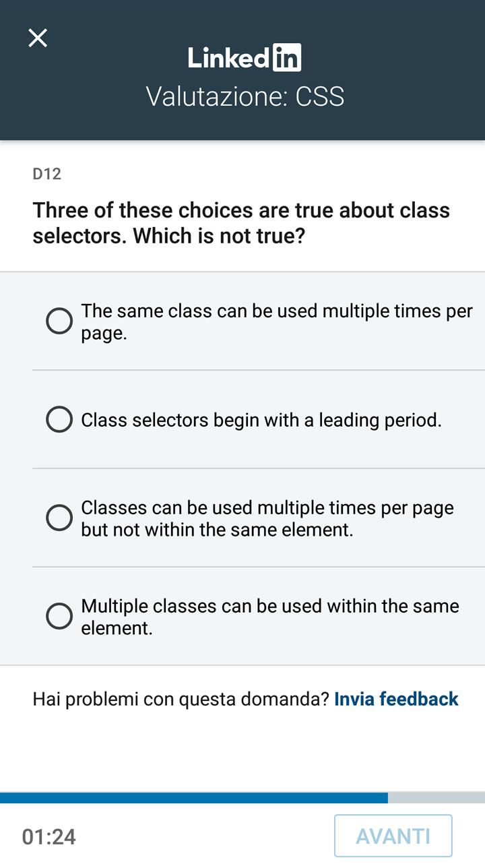Click the D12 question number label
The width and height of the screenshot is (485, 868).
click(x=47, y=174)
